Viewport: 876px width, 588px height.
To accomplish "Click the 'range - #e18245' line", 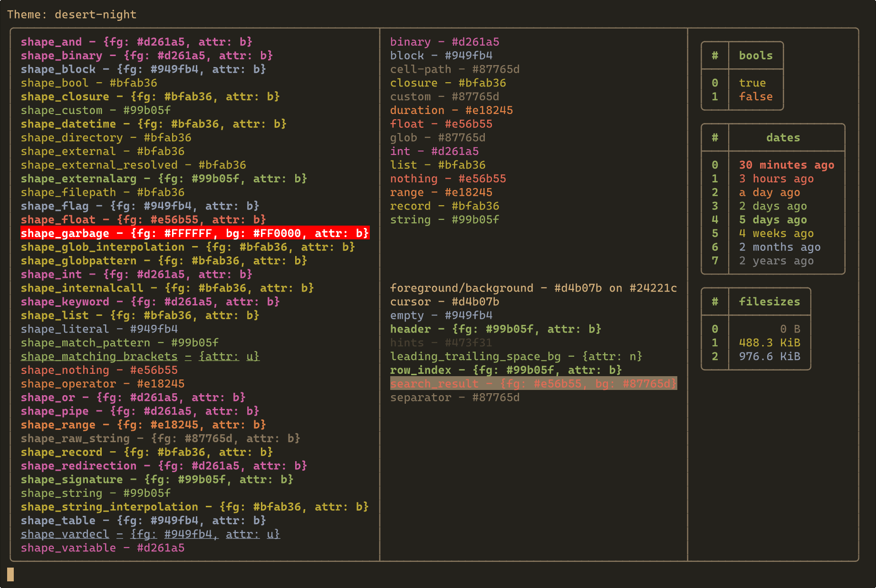I will tap(441, 193).
